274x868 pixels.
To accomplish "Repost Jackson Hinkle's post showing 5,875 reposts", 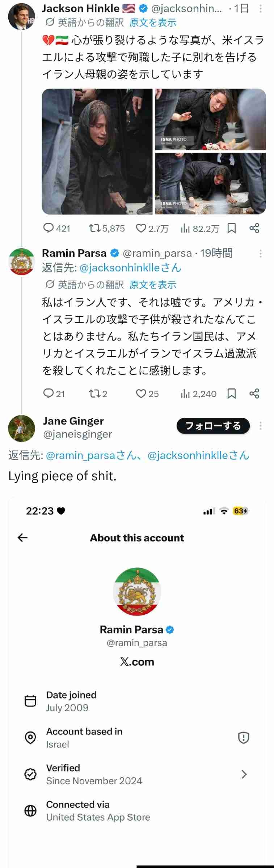I will pos(95,228).
